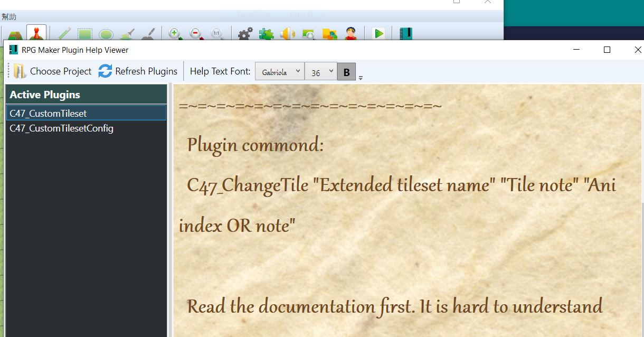The height and width of the screenshot is (337, 644).
Task: Expand the toolbar overflow arrow
Action: 361,78
